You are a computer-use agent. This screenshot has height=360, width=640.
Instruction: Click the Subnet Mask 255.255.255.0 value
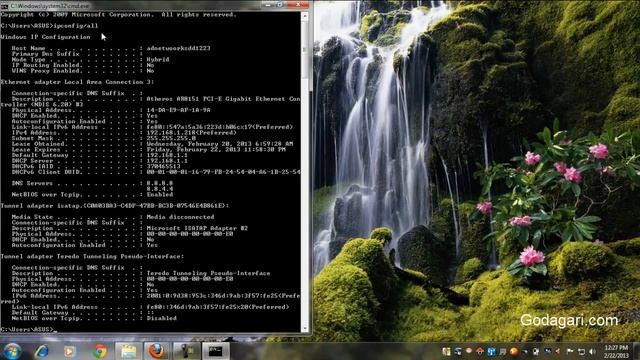[171, 138]
